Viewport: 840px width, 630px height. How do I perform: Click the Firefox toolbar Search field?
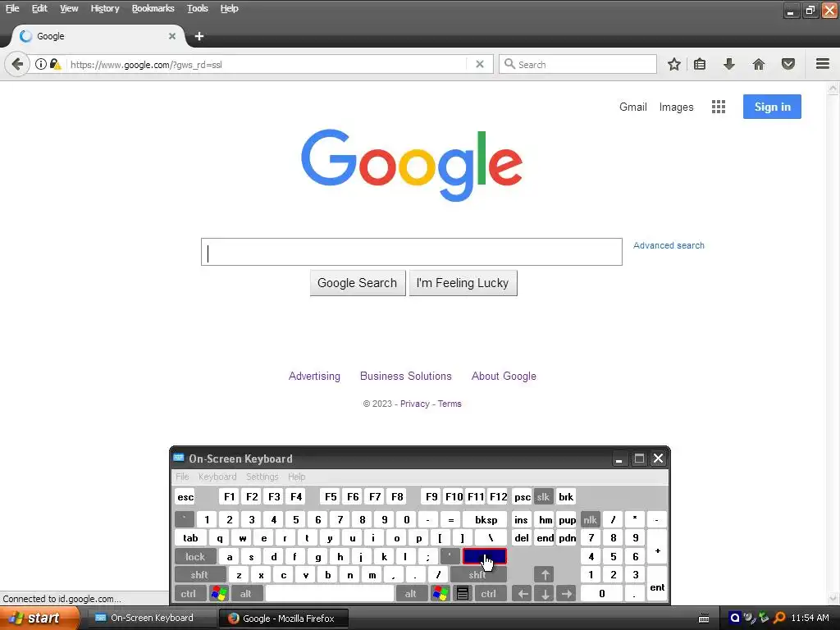(577, 64)
